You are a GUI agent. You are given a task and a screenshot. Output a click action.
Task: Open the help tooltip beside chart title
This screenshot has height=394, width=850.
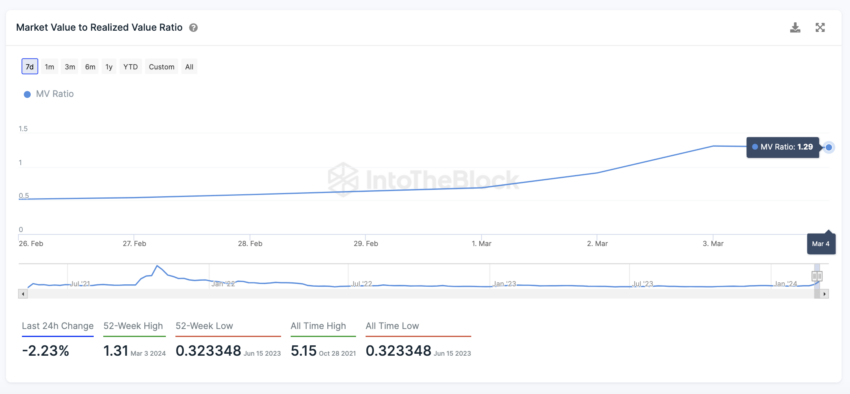point(193,28)
